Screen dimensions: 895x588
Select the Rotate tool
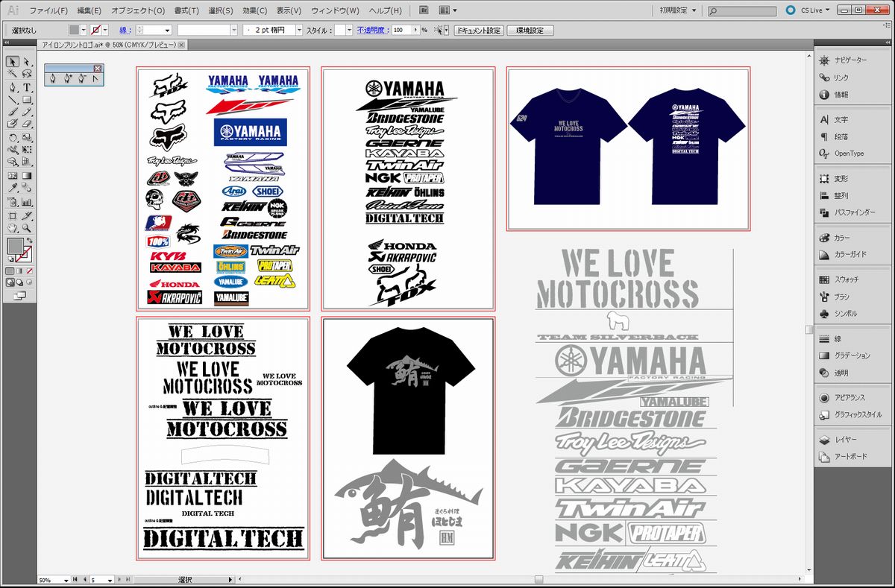coord(13,138)
